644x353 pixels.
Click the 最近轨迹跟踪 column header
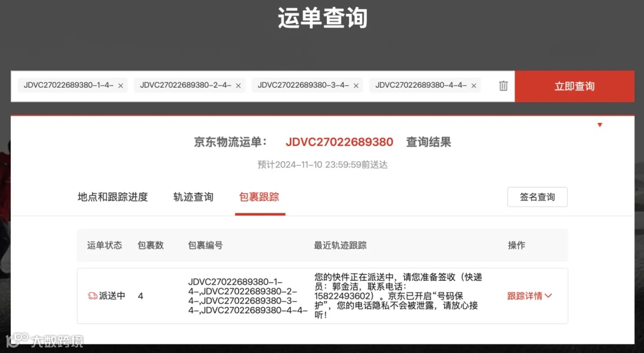point(340,245)
